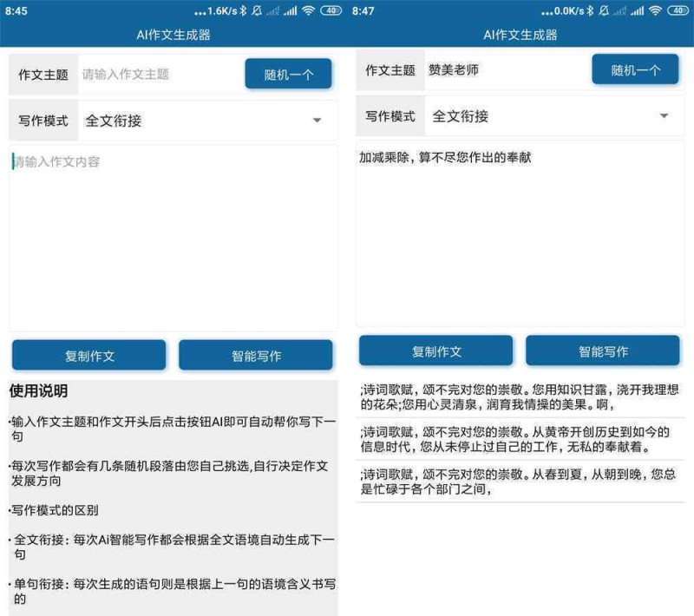This screenshot has height=616, width=694.
Task: Tap muted bell icon in the 8:45 status bar
Action: click(257, 10)
